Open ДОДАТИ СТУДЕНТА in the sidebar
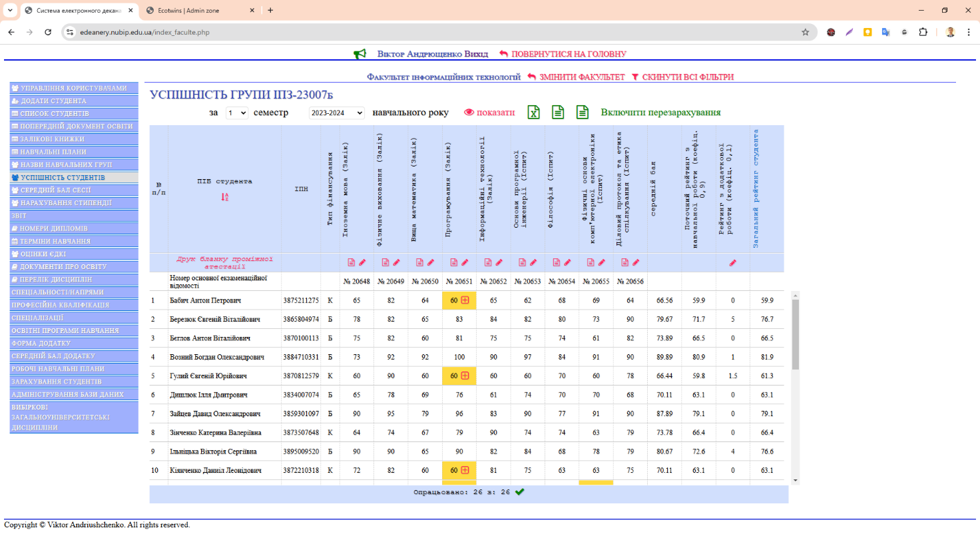 (x=74, y=101)
